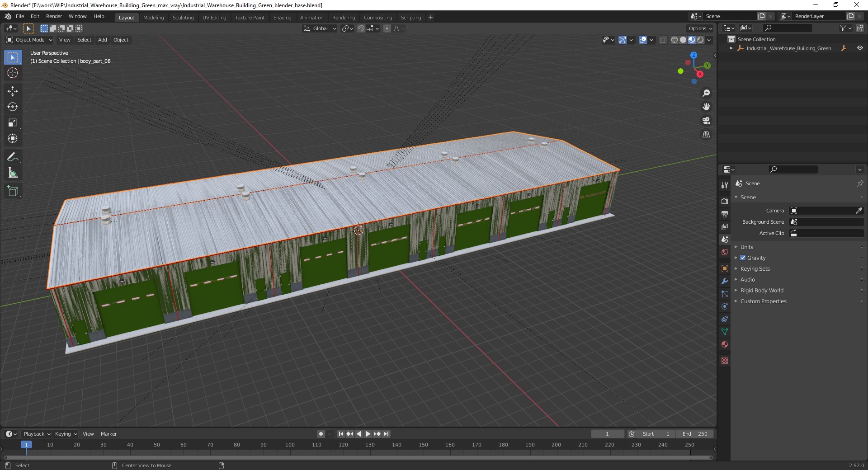
Task: Open the Material properties tab
Action: coord(725,344)
